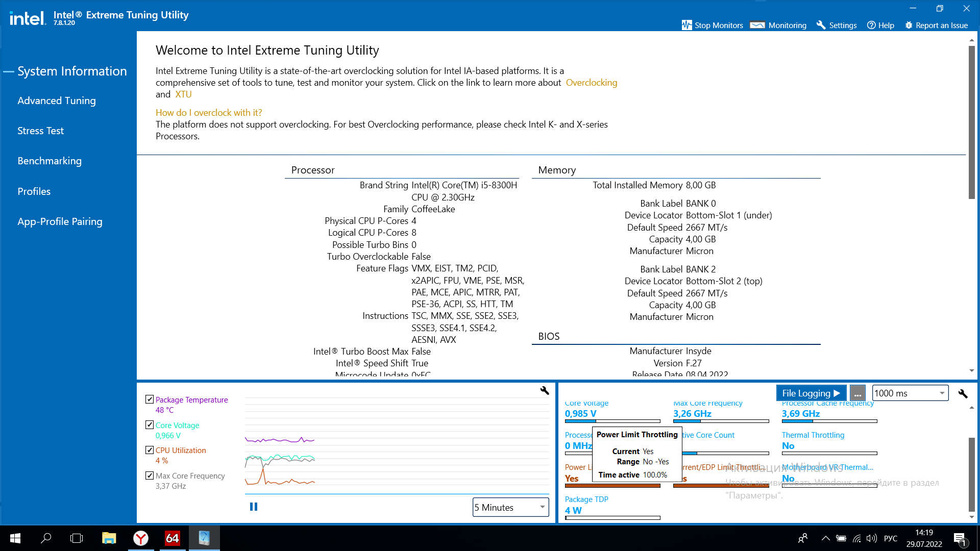Click main content vertical scrollbar
The height and width of the screenshot is (551, 980).
[971, 122]
